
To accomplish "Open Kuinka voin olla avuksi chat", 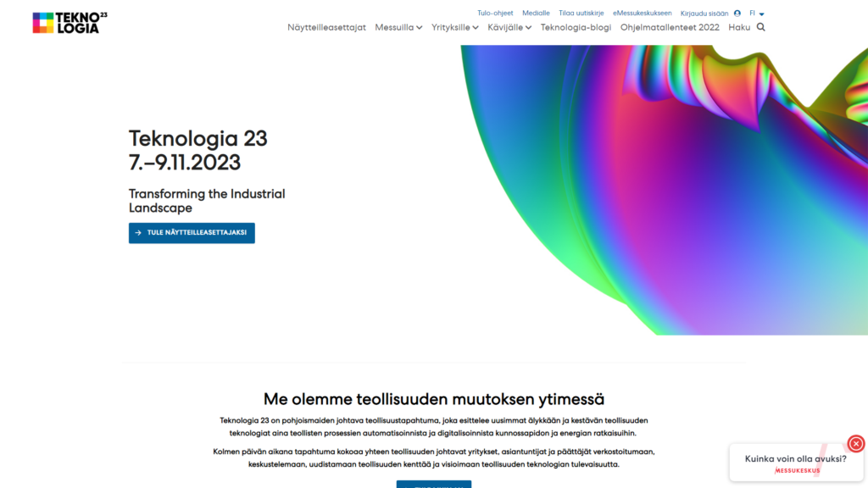I will tap(795, 462).
